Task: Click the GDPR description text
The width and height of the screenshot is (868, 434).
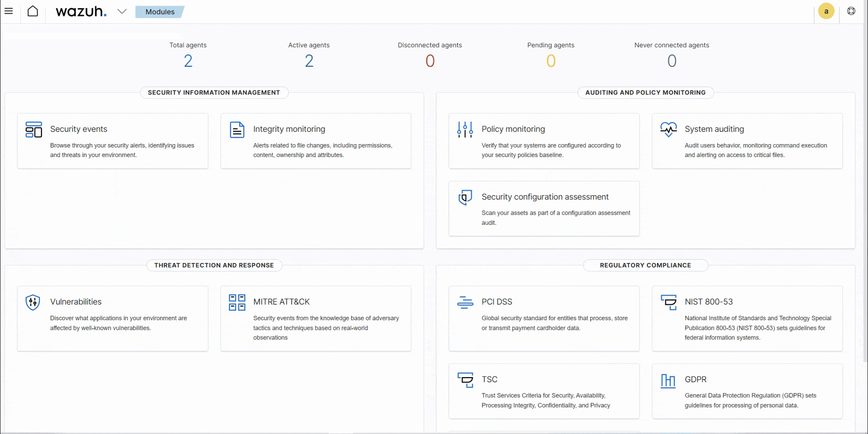Action: coord(750,400)
